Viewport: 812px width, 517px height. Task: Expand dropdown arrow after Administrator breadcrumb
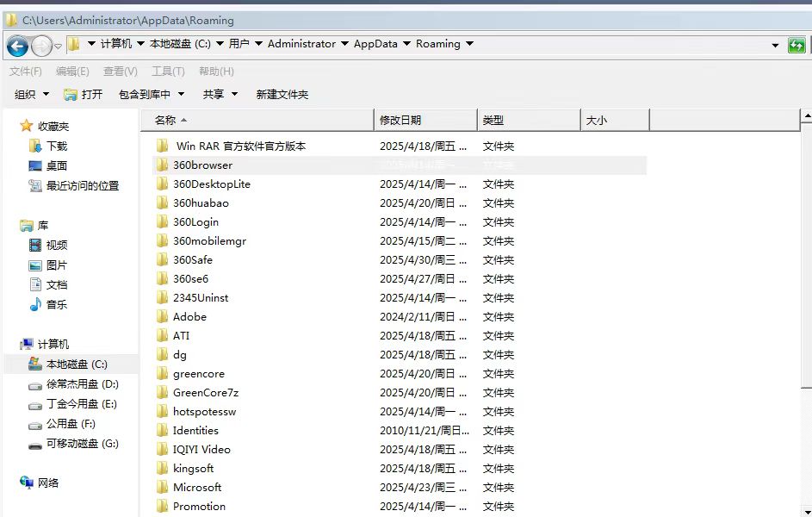click(x=344, y=44)
